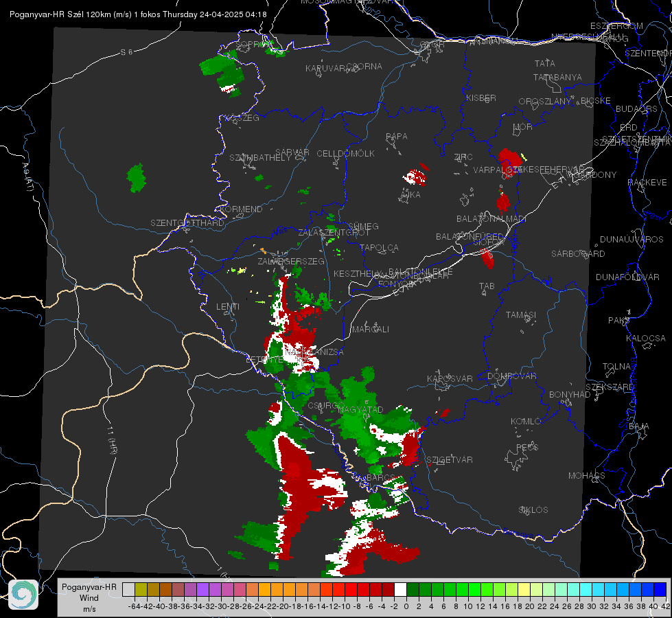Click the BALATONALMADI city label
Screen dimensions: 672x618
click(x=491, y=219)
